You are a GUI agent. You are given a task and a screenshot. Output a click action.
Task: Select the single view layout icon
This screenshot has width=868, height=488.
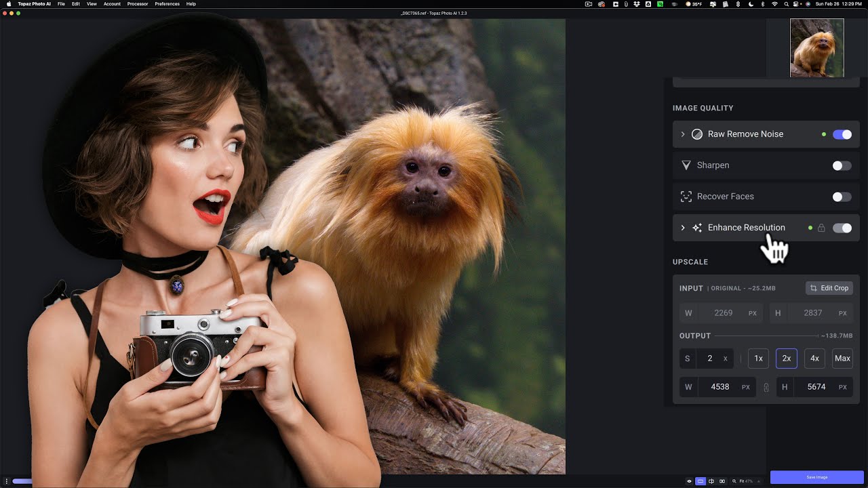click(x=701, y=481)
